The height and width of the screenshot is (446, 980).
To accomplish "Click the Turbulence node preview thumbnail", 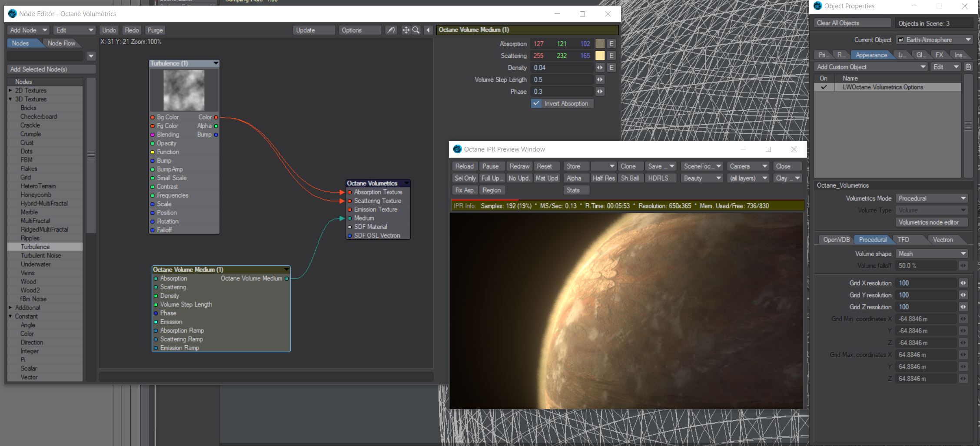I will [184, 90].
